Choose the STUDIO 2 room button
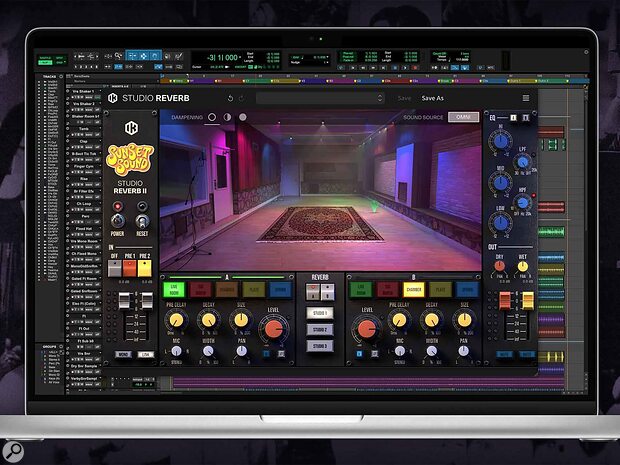The height and width of the screenshot is (465, 620). [x=320, y=329]
